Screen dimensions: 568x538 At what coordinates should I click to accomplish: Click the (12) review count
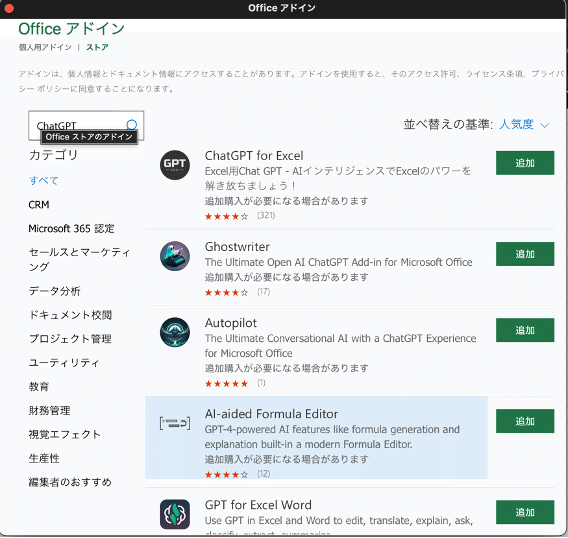click(x=264, y=474)
